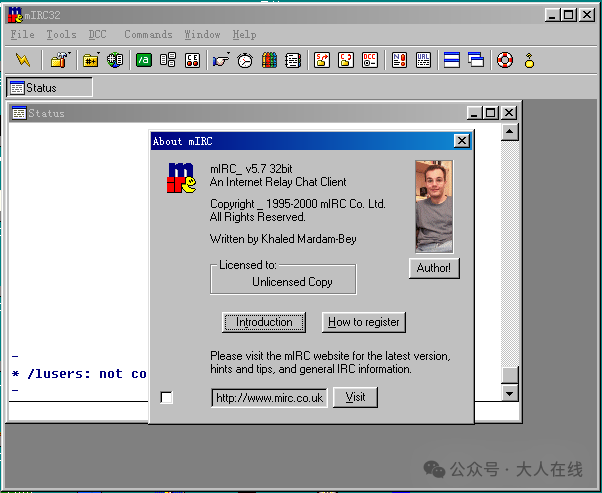Screen dimensions: 602x493
Task: Open the Help menu
Action: 244,35
